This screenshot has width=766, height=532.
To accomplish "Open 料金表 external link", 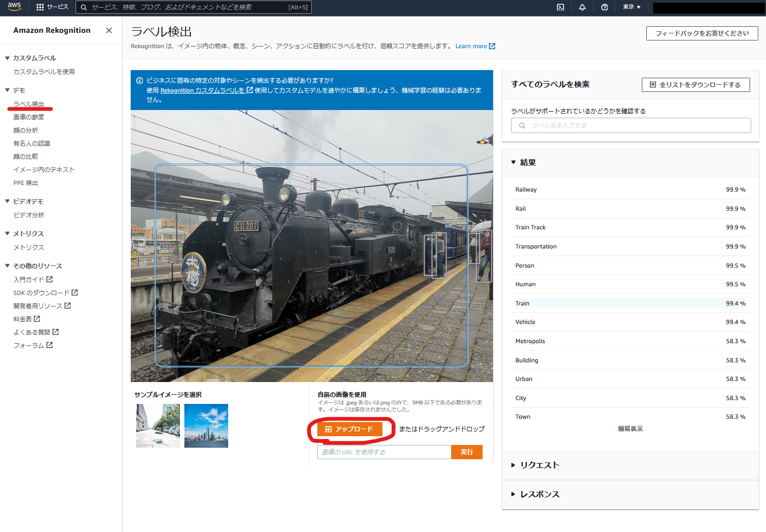I will pos(27,319).
